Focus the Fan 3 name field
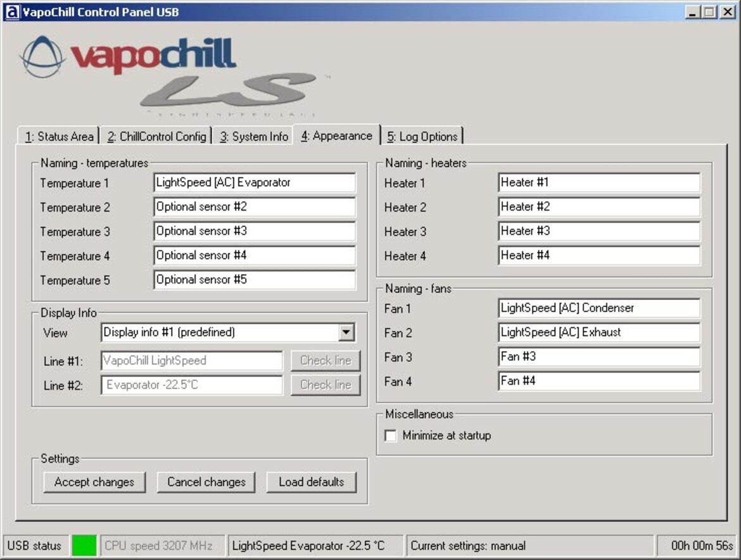Image resolution: width=741 pixels, height=560 pixels. [x=599, y=357]
